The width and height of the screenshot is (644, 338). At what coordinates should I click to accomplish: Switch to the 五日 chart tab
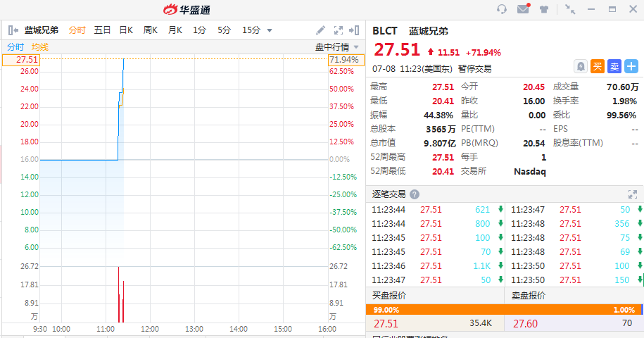click(x=102, y=30)
